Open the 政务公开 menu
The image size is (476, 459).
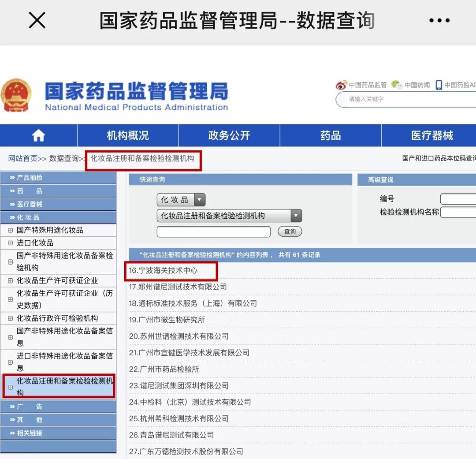[x=229, y=135]
